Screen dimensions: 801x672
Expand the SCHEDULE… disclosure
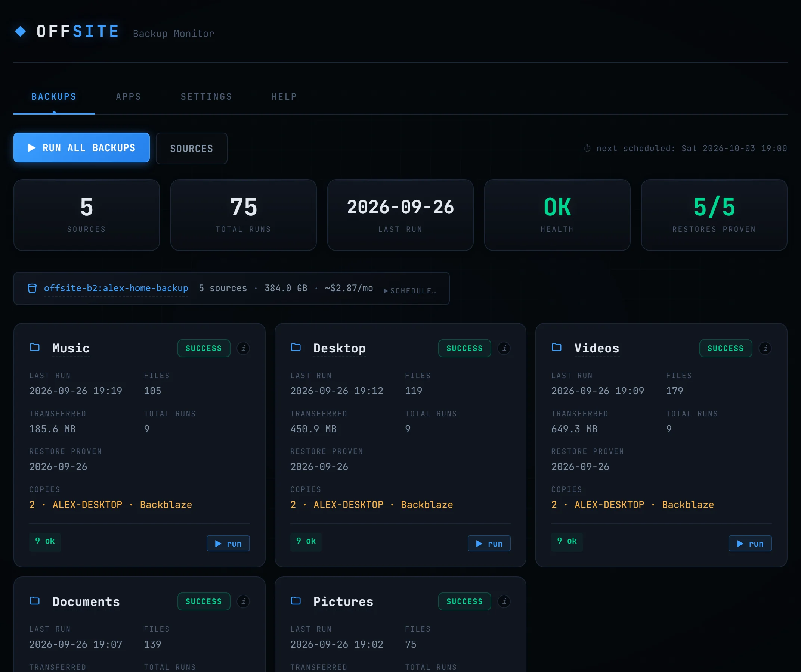click(410, 291)
